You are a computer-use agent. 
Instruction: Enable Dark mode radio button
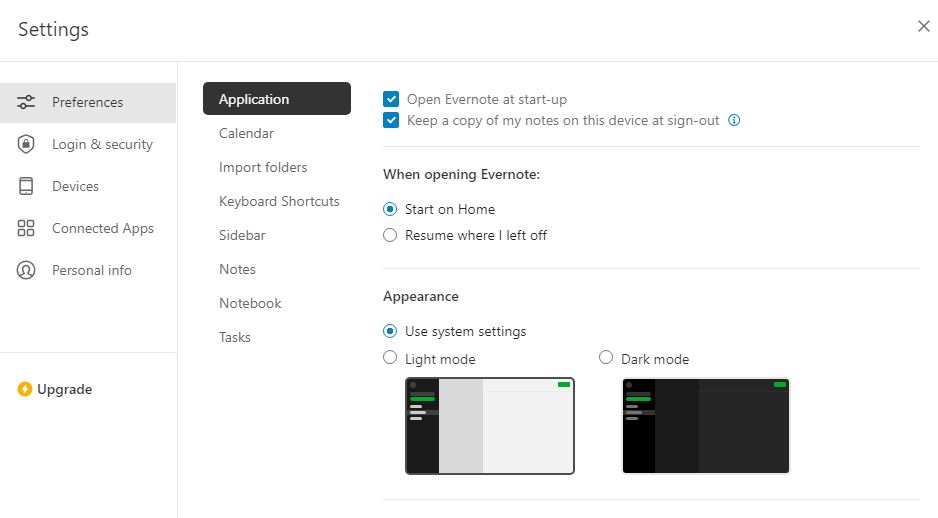pos(606,358)
